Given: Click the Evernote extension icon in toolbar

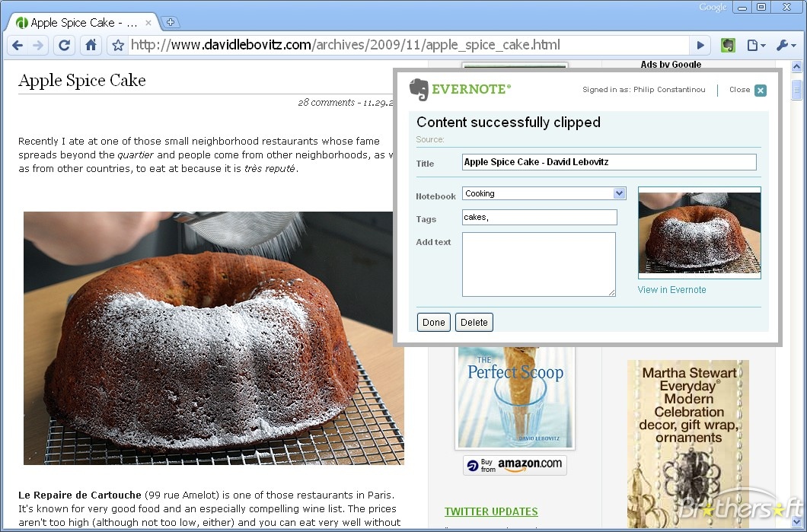Looking at the screenshot, I should (728, 46).
